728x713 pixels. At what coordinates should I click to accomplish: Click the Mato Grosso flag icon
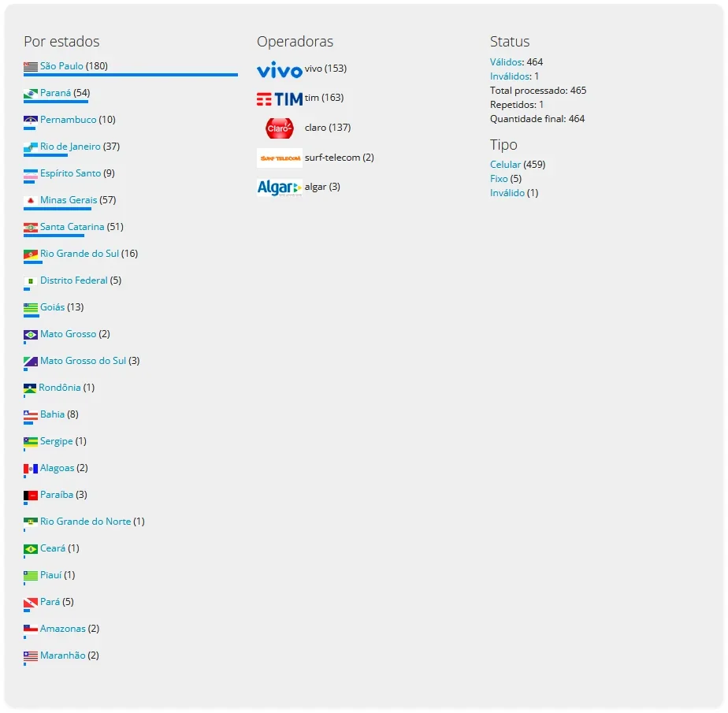click(31, 335)
